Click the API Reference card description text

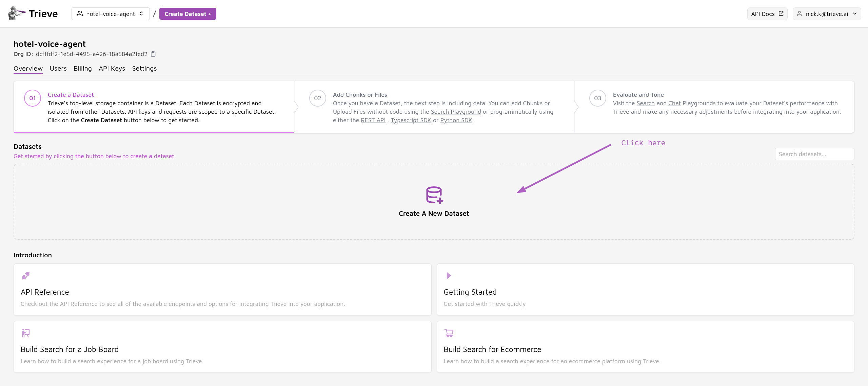point(183,304)
